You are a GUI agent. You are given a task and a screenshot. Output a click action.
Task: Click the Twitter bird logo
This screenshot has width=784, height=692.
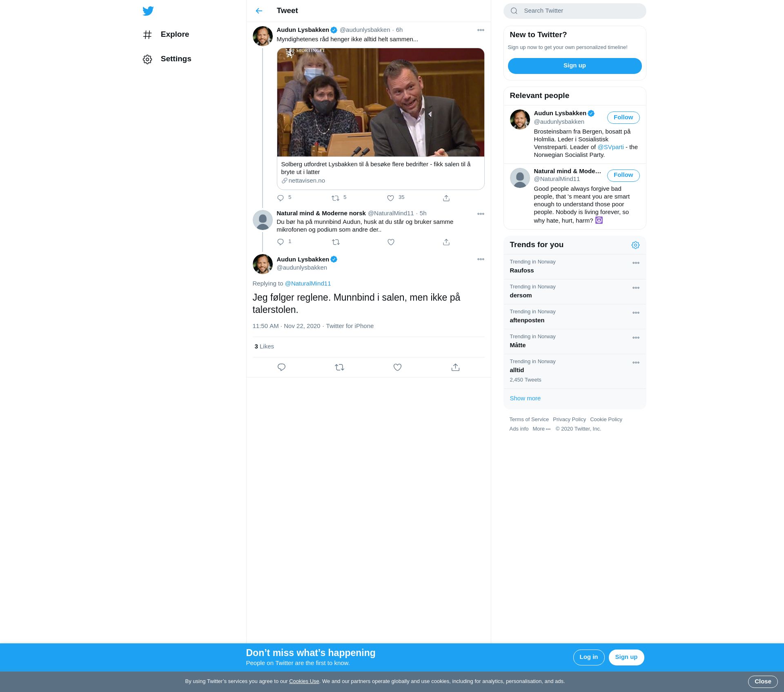[x=148, y=11]
